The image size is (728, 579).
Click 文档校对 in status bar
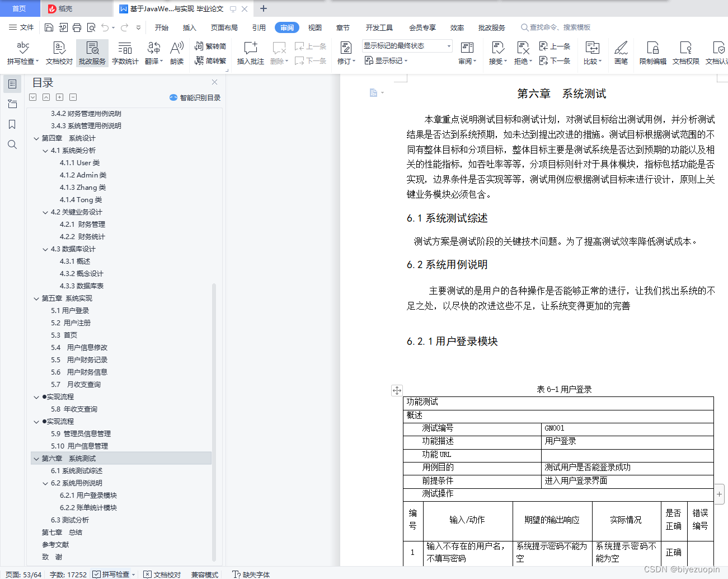click(162, 574)
